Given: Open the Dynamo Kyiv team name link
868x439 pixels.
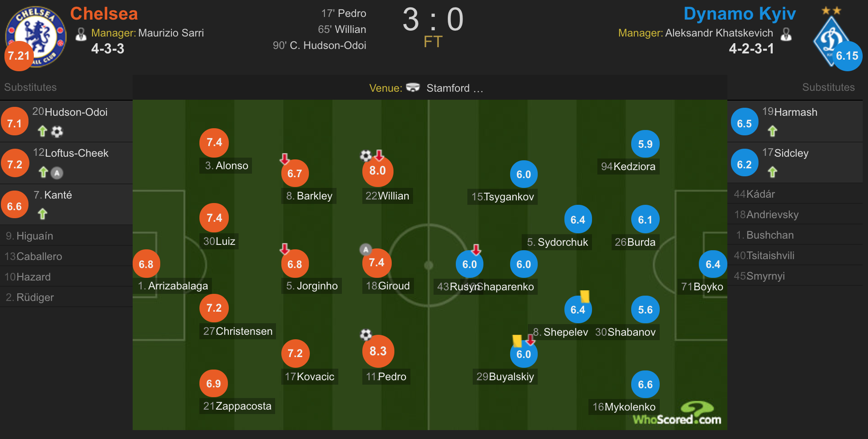Looking at the screenshot, I should pyautogui.click(x=739, y=13).
